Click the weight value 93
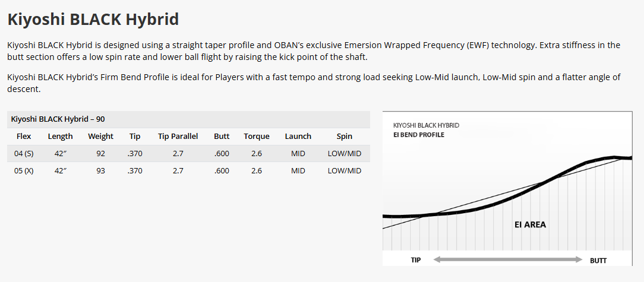Image resolution: width=644 pixels, height=282 pixels. 100,170
